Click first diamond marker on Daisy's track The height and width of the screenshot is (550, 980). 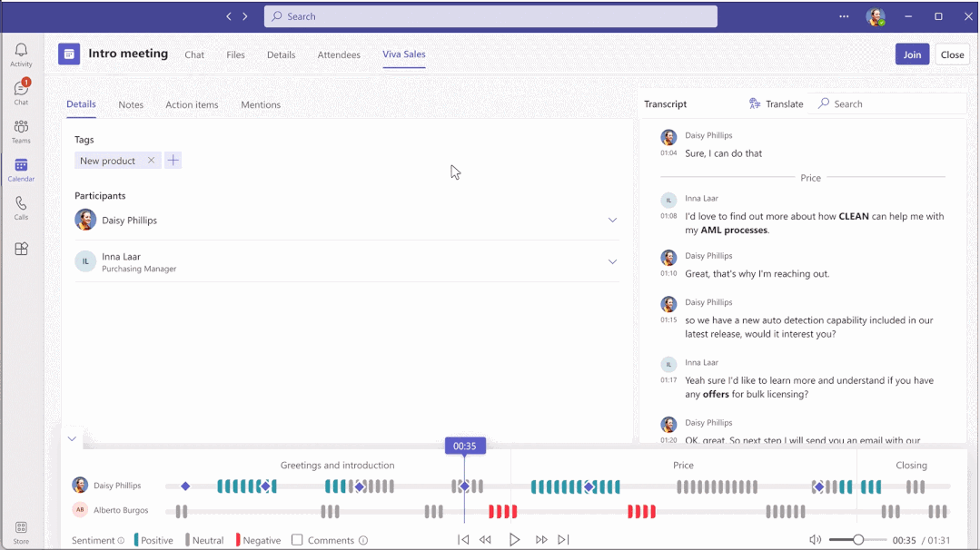coord(185,486)
